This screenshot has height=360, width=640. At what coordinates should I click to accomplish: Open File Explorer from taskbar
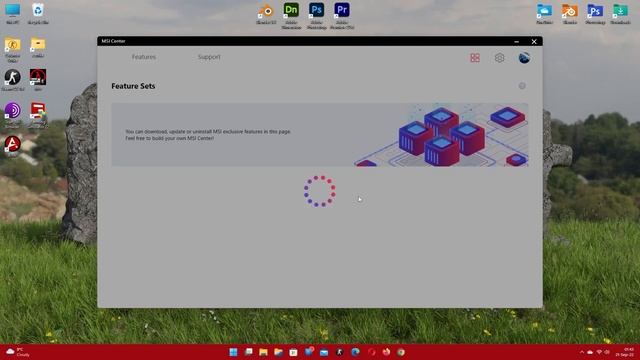pyautogui.click(x=263, y=352)
